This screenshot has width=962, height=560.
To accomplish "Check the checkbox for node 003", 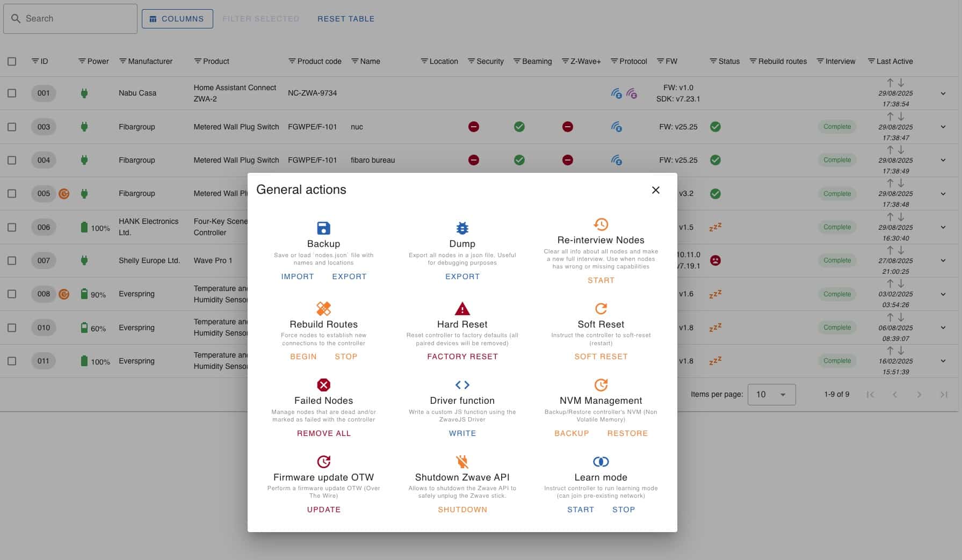I will [x=12, y=127].
